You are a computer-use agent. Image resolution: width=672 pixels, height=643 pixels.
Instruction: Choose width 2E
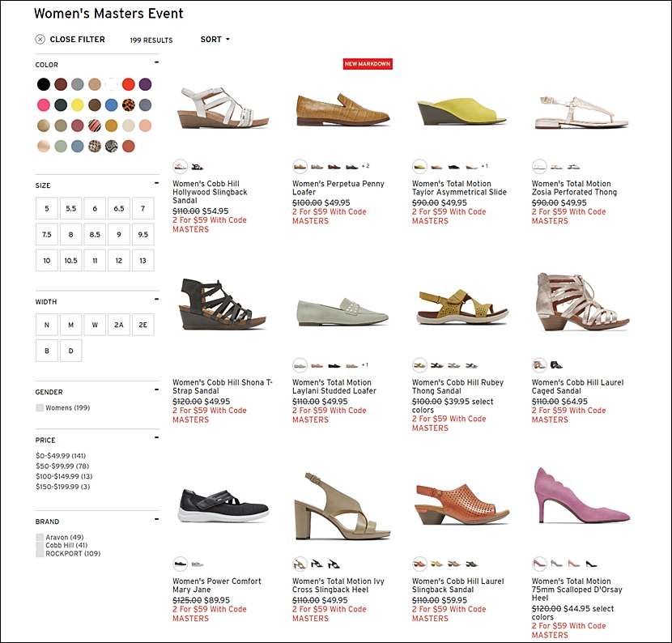(x=142, y=325)
